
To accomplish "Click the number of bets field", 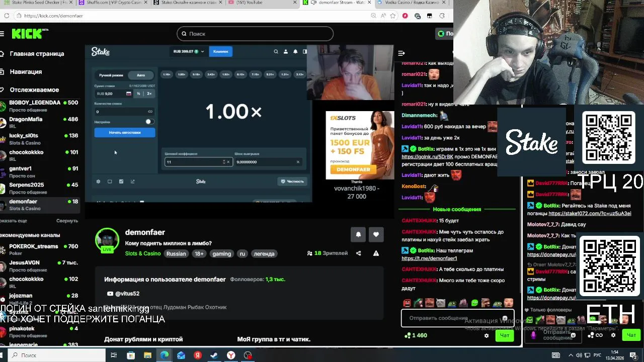I will pos(124,112).
